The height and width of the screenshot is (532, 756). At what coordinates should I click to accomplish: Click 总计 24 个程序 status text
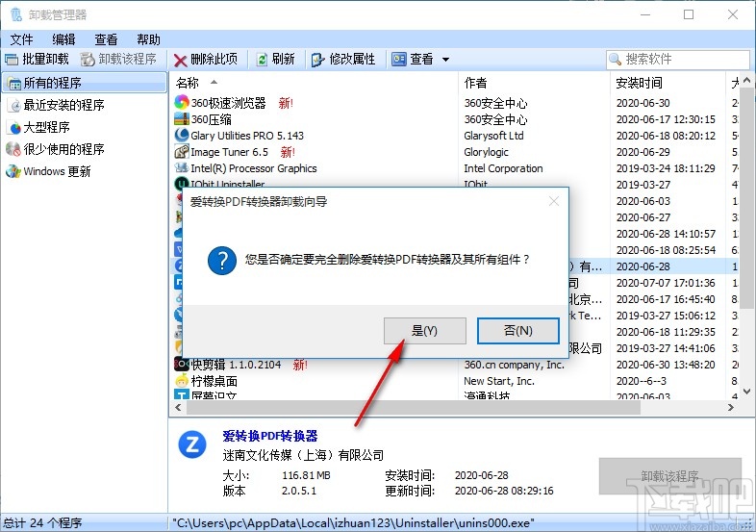43,522
